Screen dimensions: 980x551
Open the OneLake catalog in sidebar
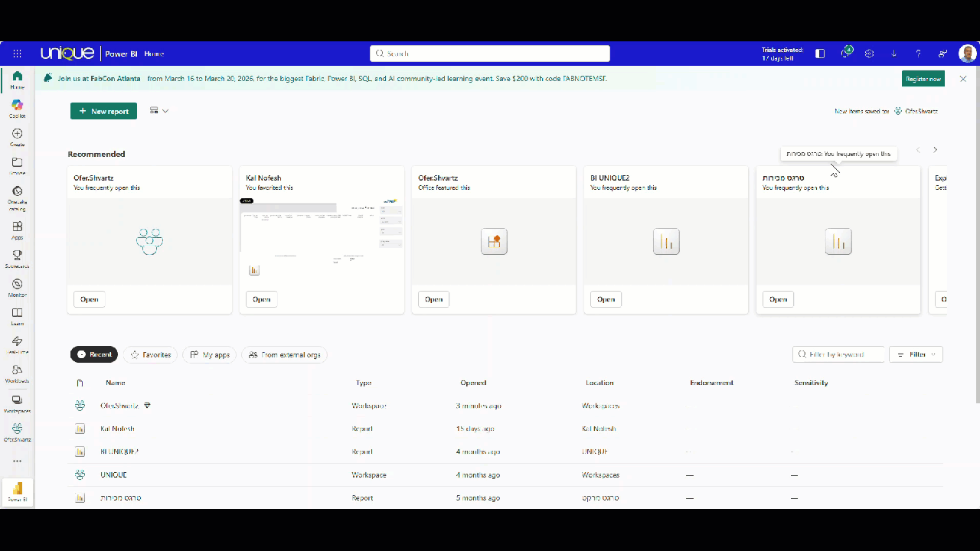17,195
